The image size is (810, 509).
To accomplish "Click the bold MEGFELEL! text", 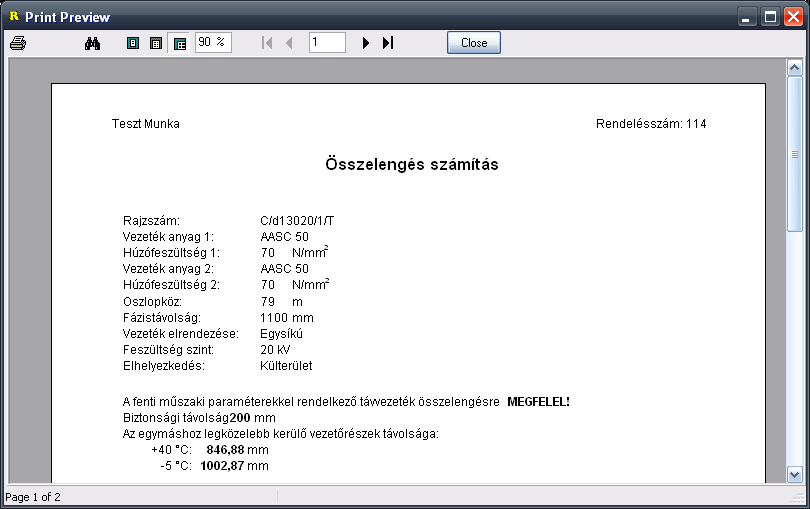I will point(538,402).
